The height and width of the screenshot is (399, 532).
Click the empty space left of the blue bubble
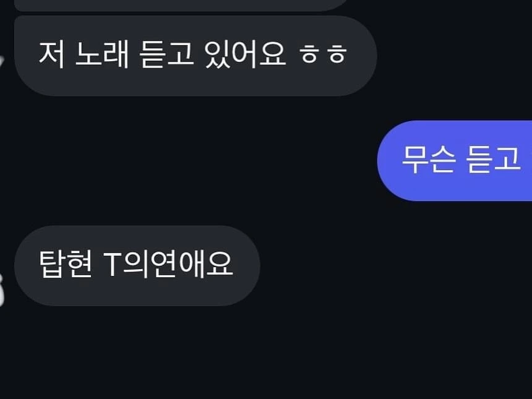coord(188,161)
